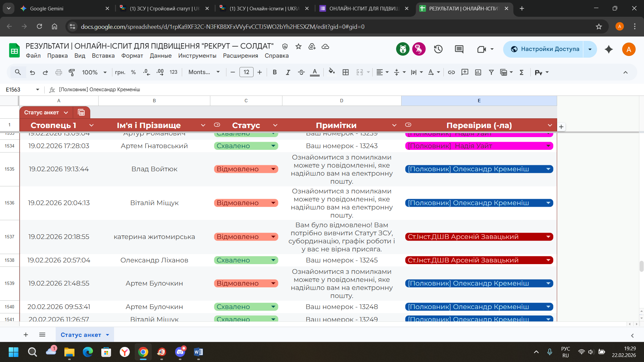Create a filter with the funnel icon
644x362 pixels.
[491, 72]
